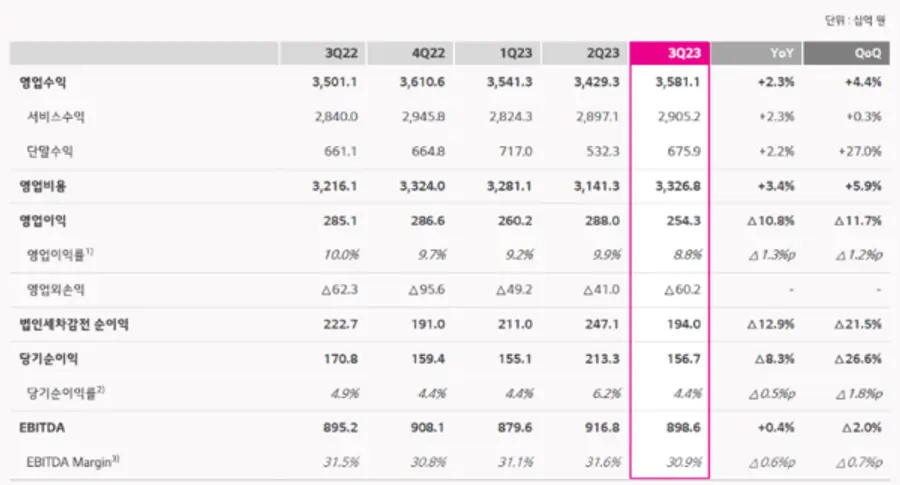Select the EBITDA Margin row label
Screen dimensions: 900x485
pos(73,462)
